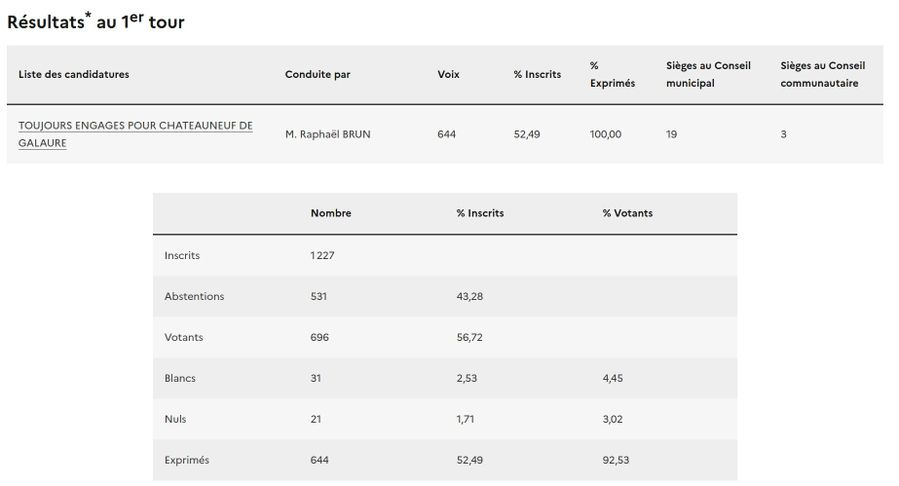Select the Blancs row label
This screenshot has height=486, width=899.
[180, 378]
